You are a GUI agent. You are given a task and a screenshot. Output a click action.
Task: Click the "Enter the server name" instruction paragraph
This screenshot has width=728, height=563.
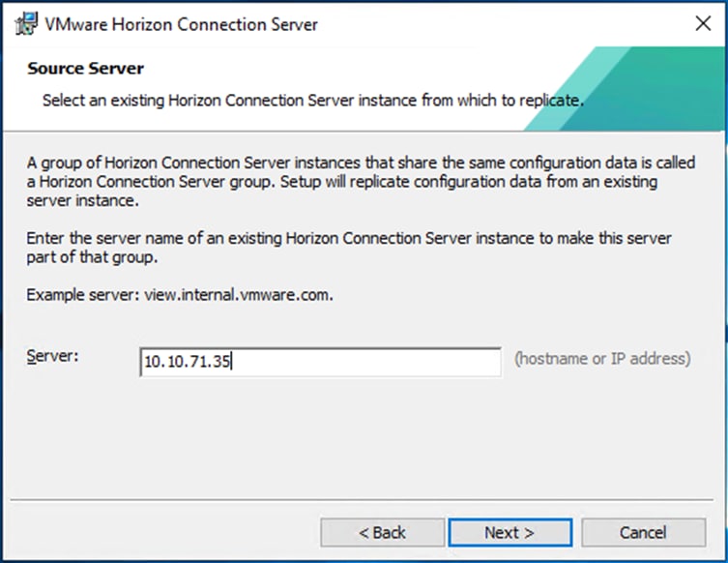coord(349,247)
